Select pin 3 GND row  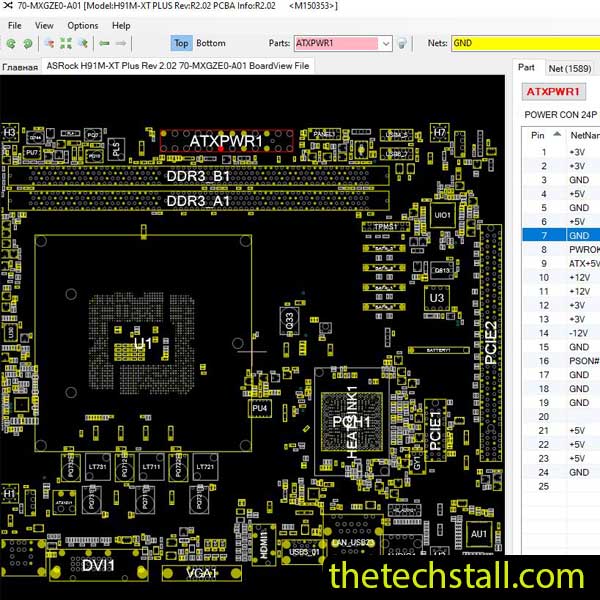coord(561,180)
